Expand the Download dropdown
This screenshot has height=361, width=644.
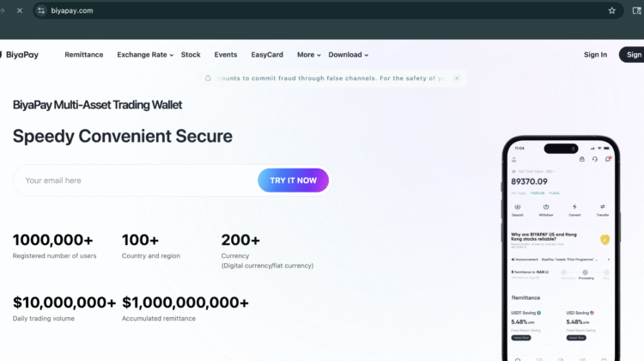coord(348,55)
